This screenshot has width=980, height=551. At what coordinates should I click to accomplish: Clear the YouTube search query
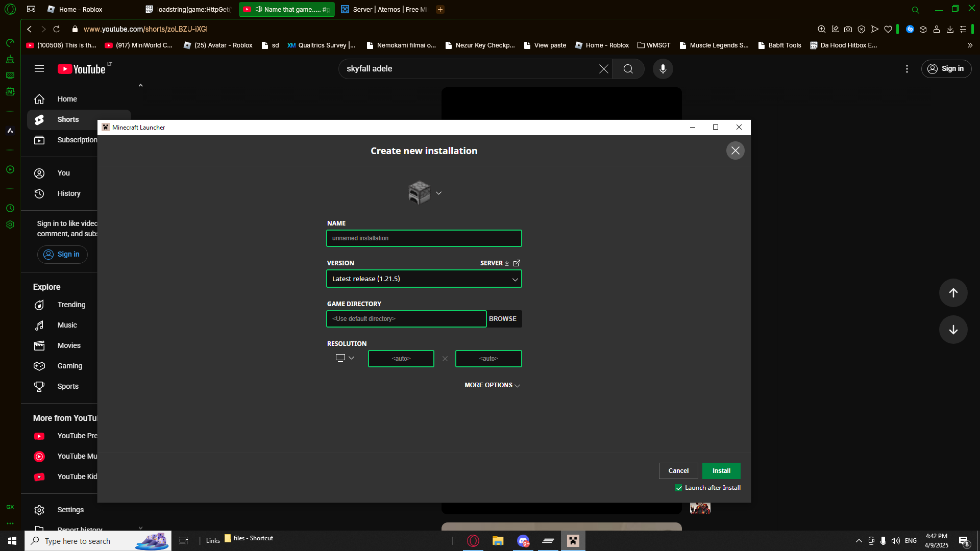(603, 69)
